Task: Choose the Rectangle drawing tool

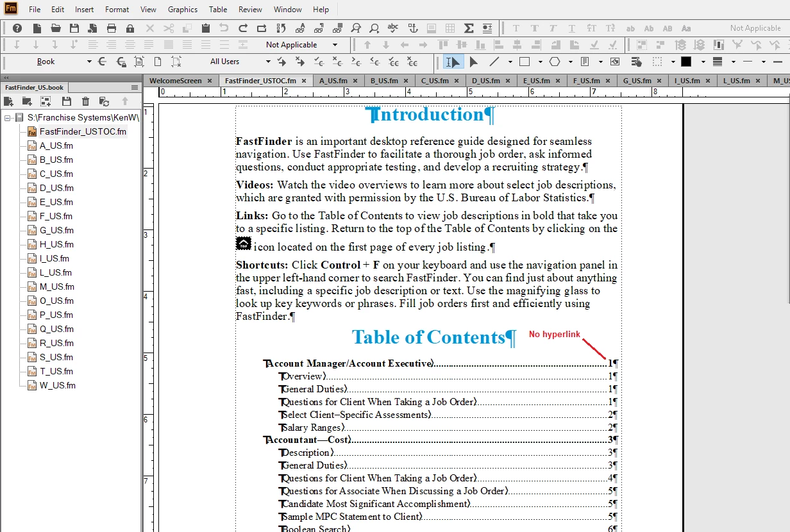Action: click(525, 62)
